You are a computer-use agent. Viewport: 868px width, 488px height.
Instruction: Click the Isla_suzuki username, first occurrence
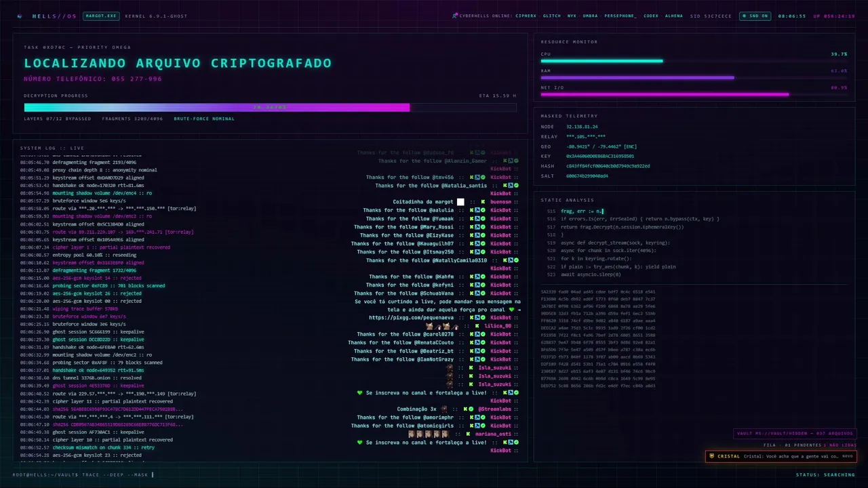(495, 367)
